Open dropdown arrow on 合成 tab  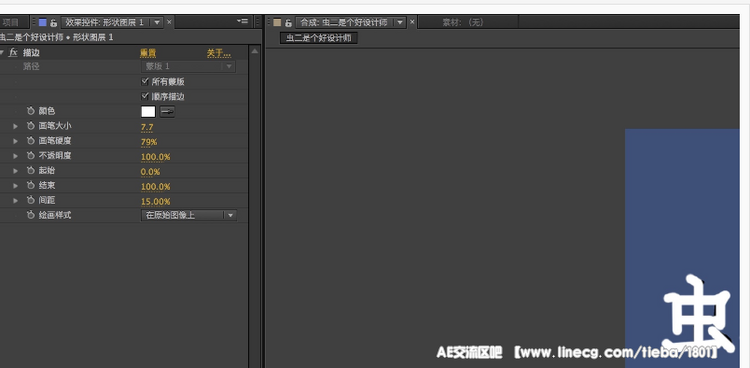(400, 22)
